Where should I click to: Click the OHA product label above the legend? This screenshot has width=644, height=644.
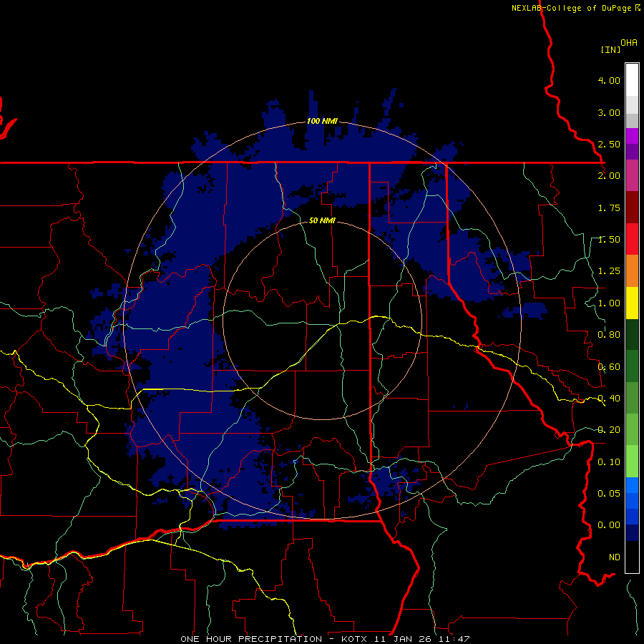(x=629, y=43)
